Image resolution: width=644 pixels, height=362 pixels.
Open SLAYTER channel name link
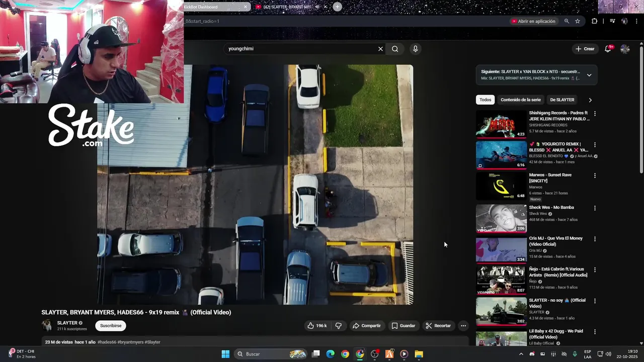[67, 323]
